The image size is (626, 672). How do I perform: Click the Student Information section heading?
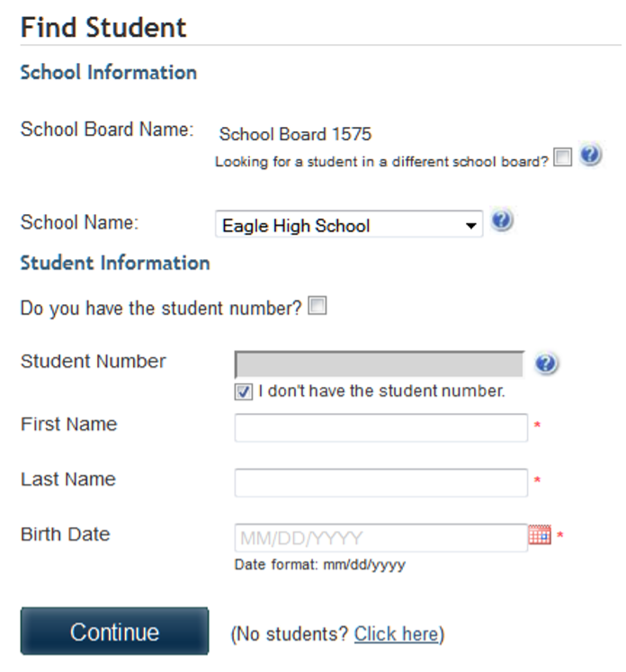[x=115, y=263]
